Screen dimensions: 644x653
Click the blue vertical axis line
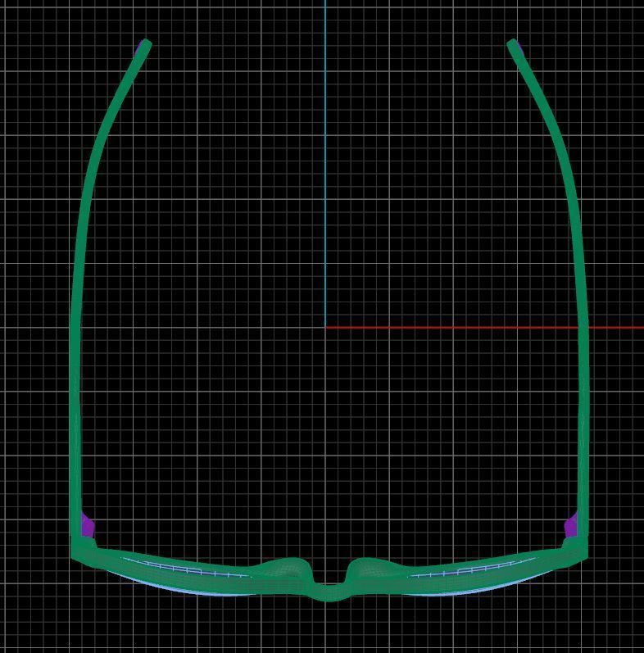point(325,163)
